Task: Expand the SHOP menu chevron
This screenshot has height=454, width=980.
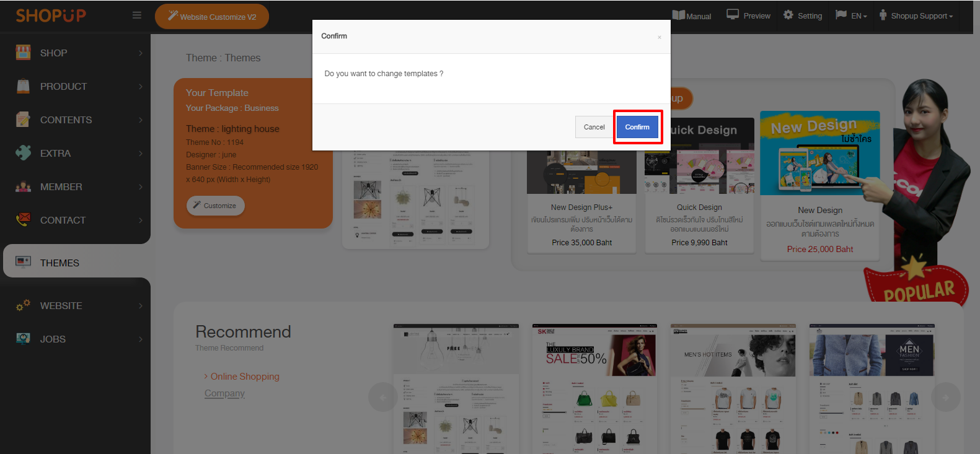Action: [141, 53]
